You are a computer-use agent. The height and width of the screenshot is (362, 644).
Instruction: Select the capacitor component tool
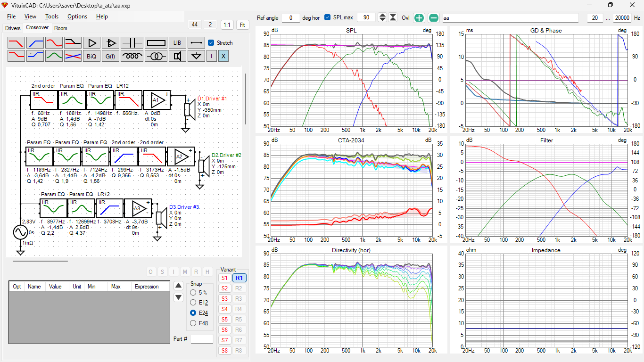click(132, 42)
